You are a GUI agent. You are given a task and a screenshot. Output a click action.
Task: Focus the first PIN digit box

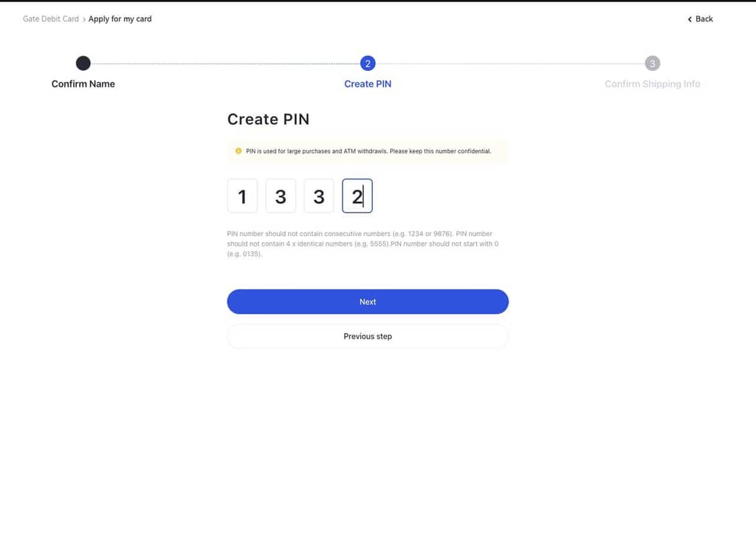242,196
